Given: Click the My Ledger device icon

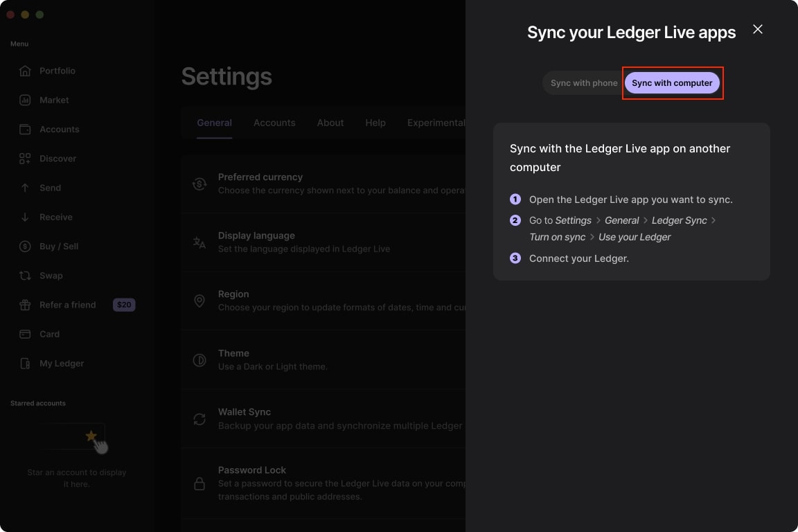Looking at the screenshot, I should pyautogui.click(x=25, y=364).
